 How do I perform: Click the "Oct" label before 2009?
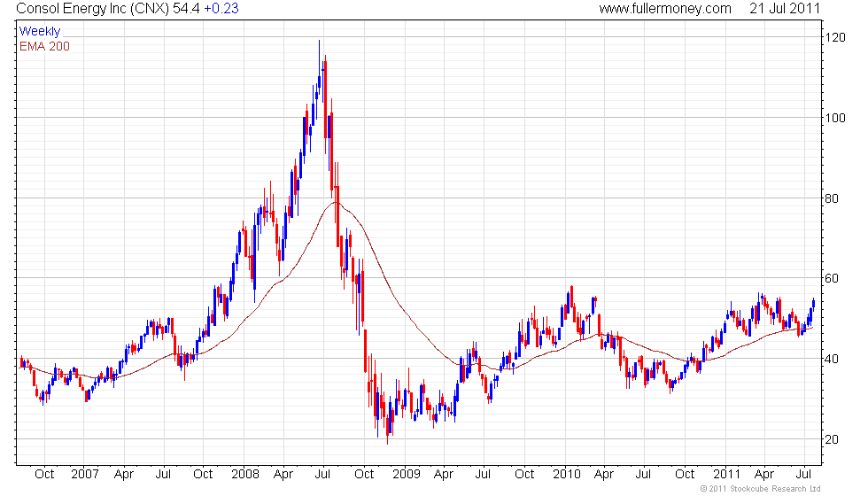364,475
